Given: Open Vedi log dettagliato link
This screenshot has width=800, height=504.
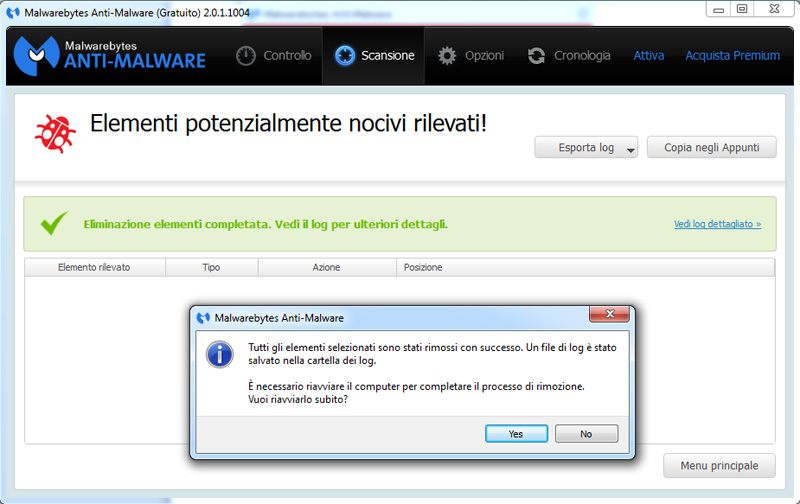Looking at the screenshot, I should point(717,224).
